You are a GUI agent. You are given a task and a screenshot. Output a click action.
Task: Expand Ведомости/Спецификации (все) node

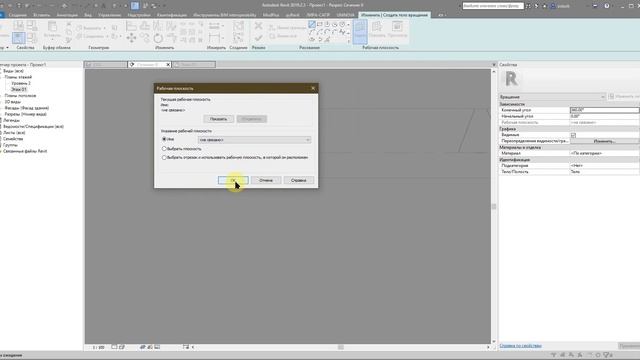[x=1, y=127]
